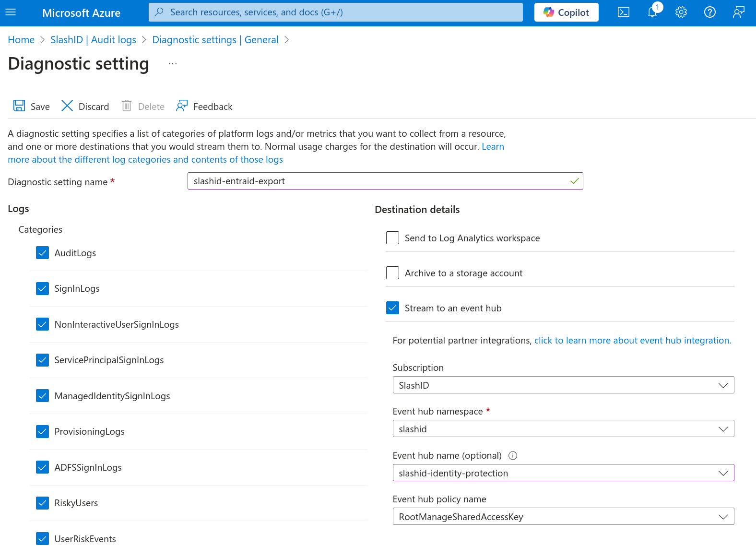The image size is (756, 546).
Task: Click the Save disk icon
Action: click(19, 106)
